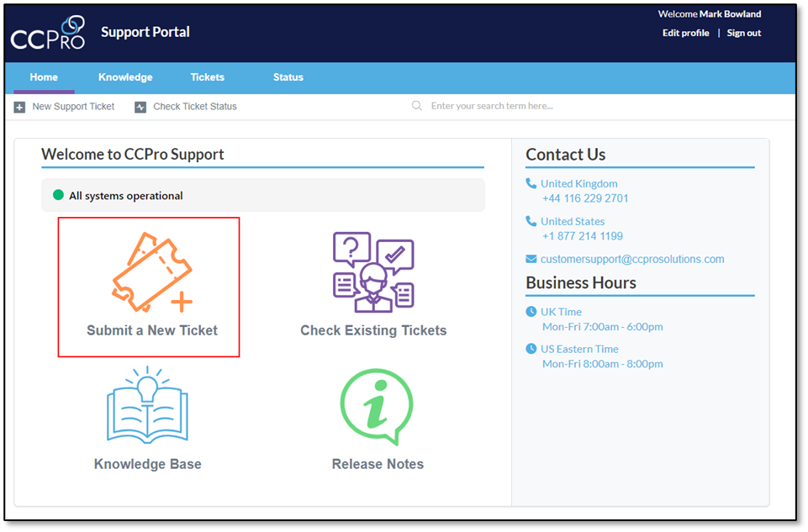Click the customersupport@ccprosolutions.com email link
This screenshot has width=808, height=532.
632,259
